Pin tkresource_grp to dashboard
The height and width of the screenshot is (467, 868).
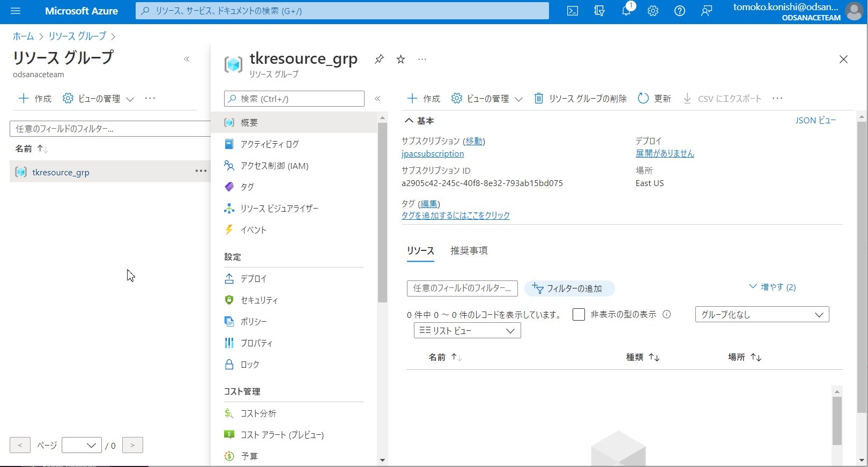(379, 59)
